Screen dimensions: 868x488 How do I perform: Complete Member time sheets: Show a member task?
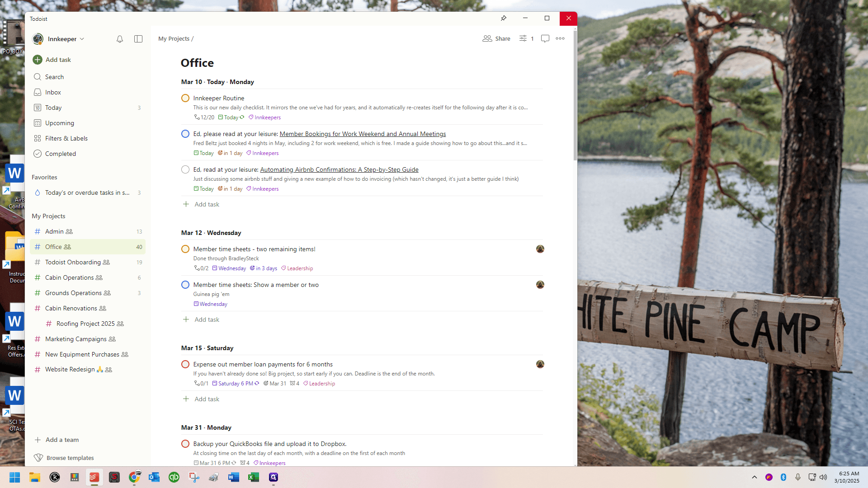tap(185, 285)
